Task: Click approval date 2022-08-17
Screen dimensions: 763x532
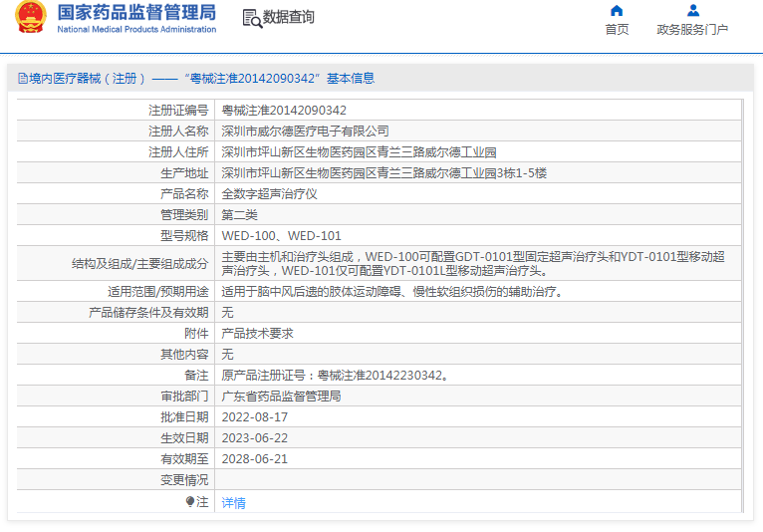Action: click(254, 417)
